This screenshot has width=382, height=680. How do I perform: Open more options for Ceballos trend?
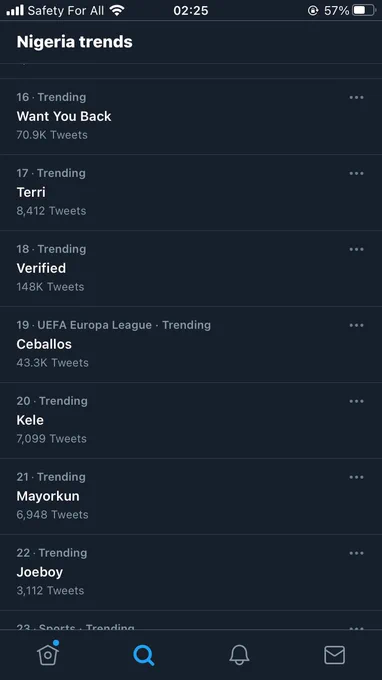[356, 325]
